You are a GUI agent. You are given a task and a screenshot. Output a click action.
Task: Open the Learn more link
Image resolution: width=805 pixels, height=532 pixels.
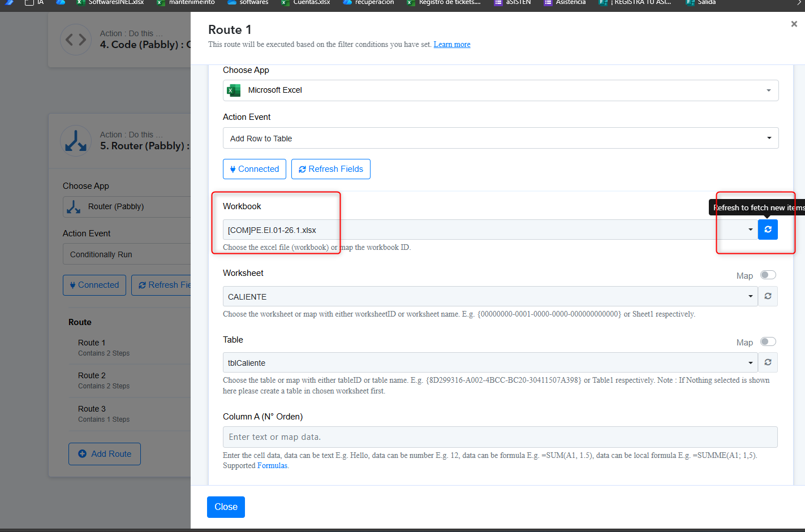451,45
